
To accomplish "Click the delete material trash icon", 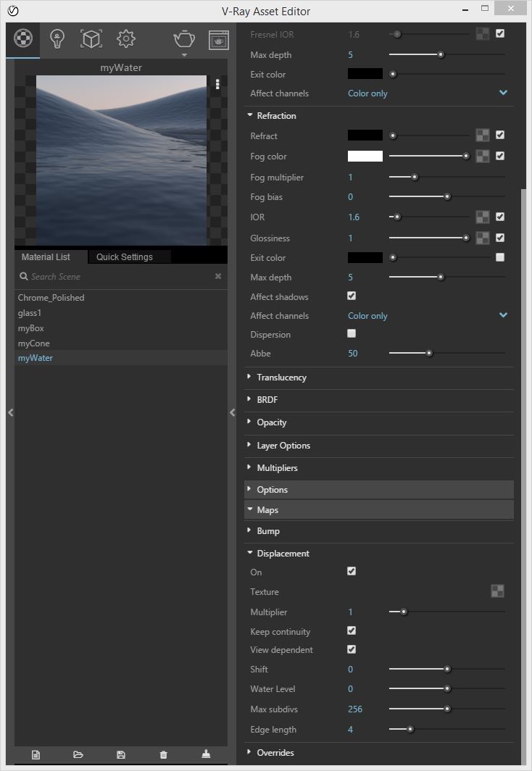I will [163, 755].
